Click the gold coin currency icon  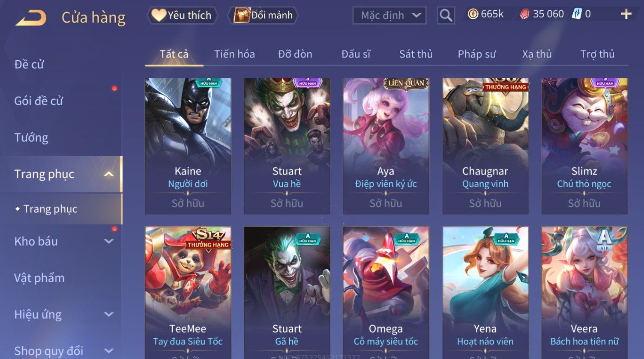pos(473,14)
